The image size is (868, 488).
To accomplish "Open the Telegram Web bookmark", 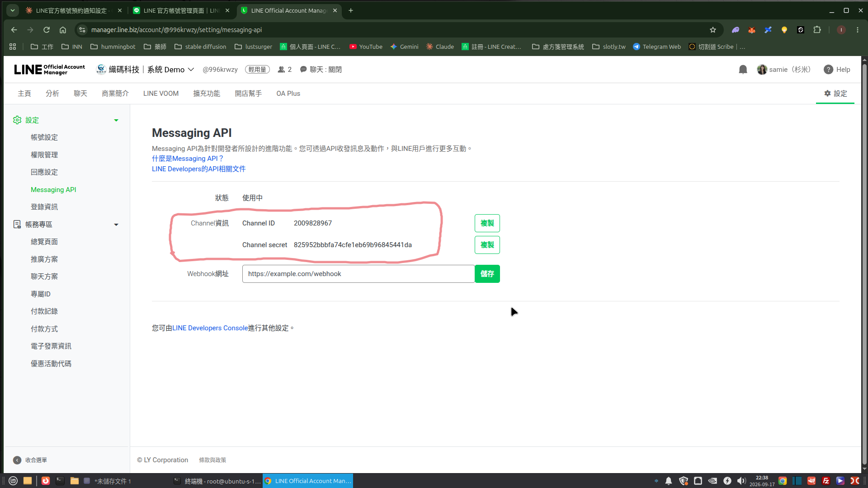I will (657, 47).
